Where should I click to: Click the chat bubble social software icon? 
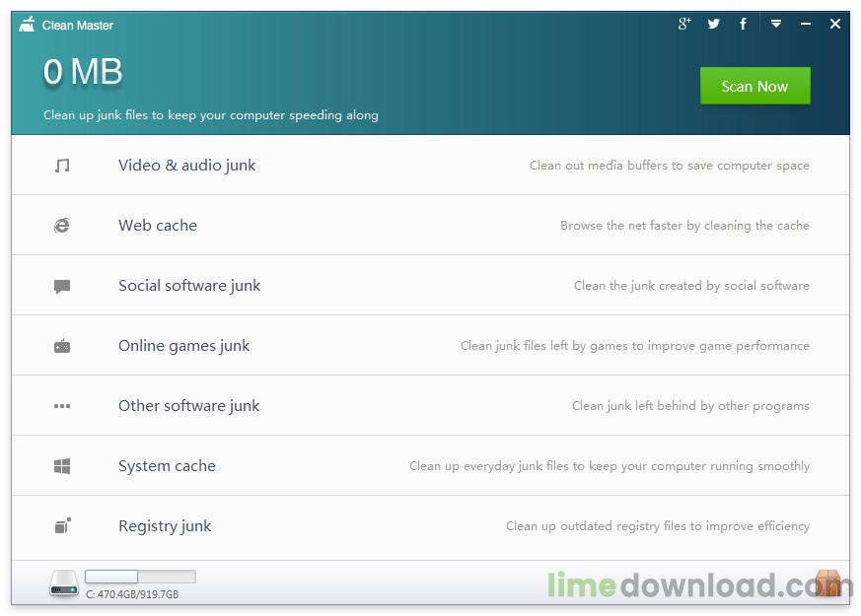tap(62, 286)
